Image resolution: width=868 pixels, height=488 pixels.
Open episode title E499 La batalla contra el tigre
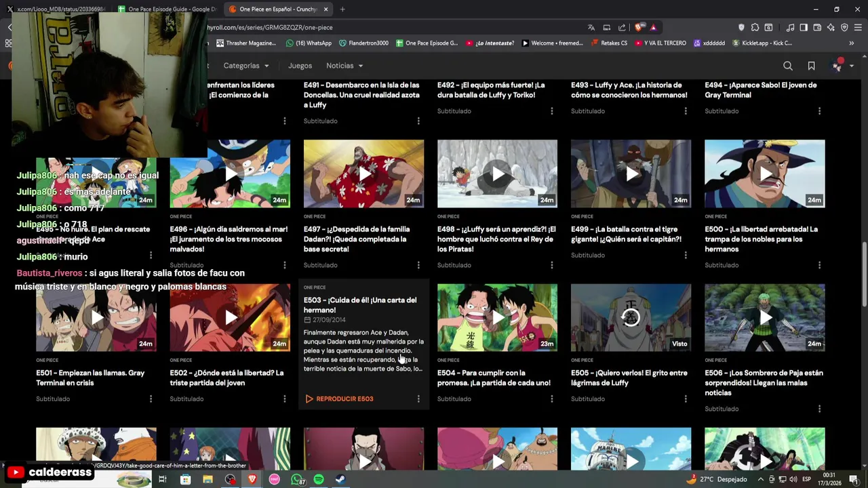626,234
